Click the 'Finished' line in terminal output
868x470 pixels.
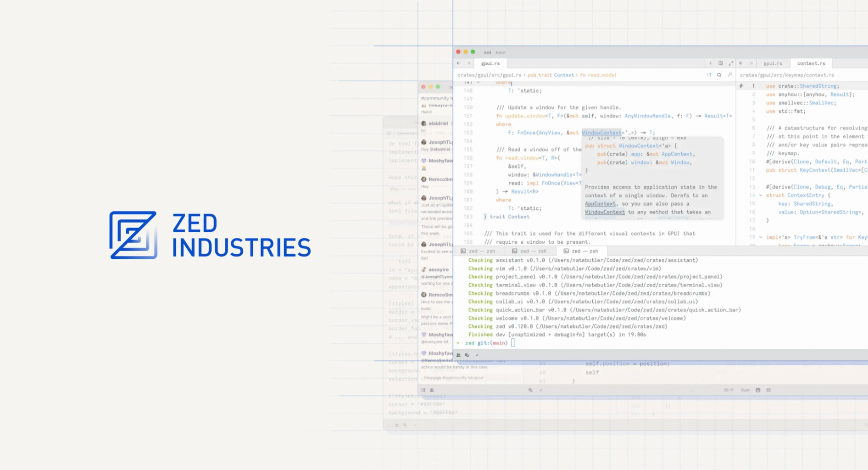(557, 335)
